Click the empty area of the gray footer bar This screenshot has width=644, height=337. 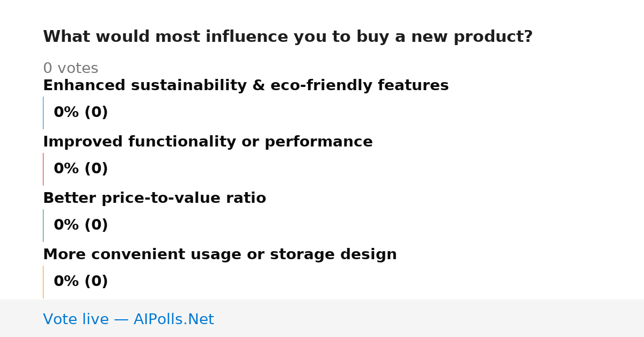[429, 318]
